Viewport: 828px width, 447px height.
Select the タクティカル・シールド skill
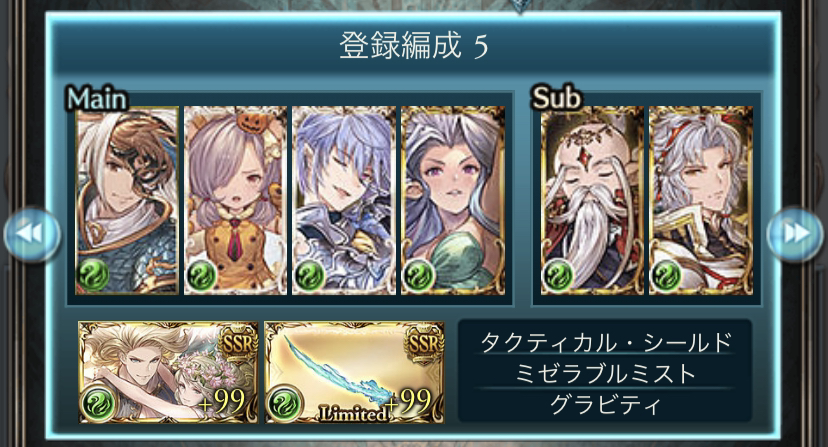click(x=605, y=342)
